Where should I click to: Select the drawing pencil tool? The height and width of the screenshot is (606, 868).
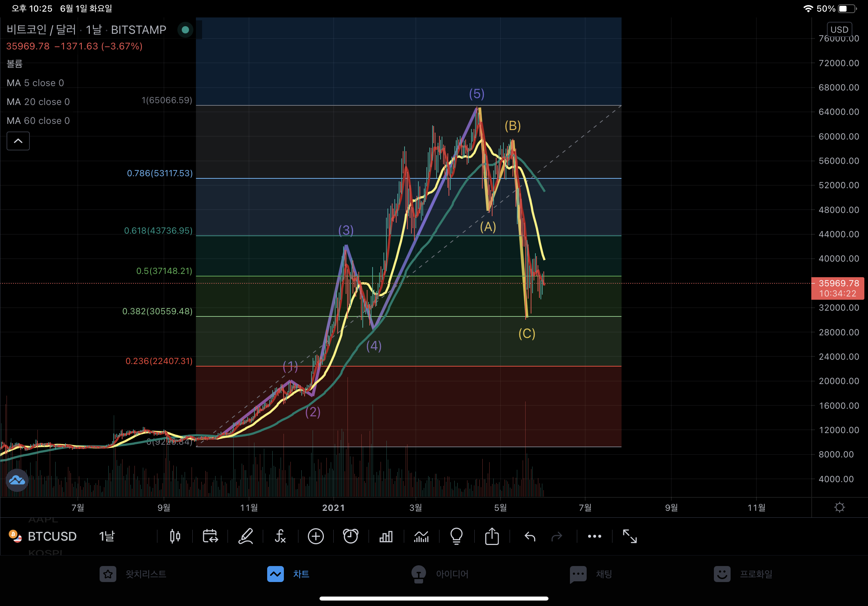[x=245, y=536]
